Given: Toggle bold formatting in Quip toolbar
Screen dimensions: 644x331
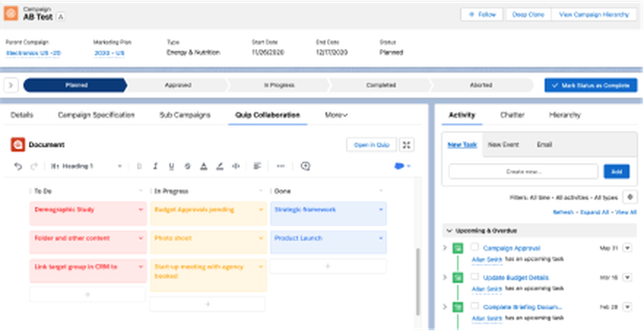Looking at the screenshot, I should [139, 166].
